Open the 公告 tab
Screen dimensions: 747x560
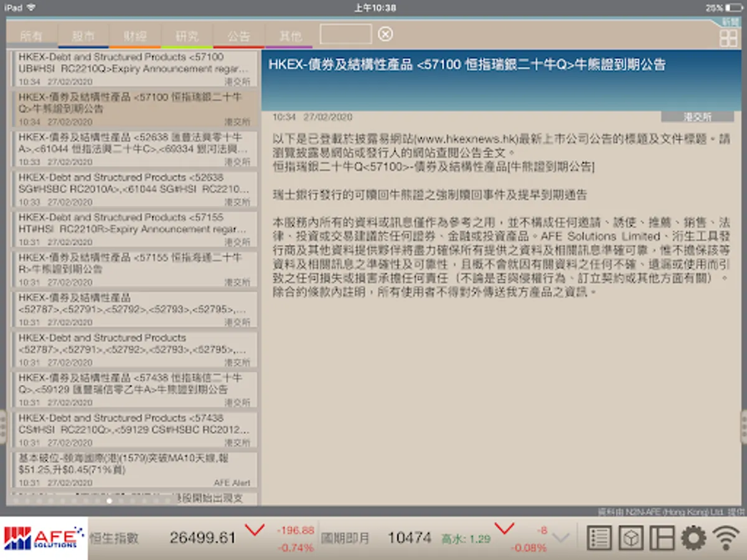238,36
